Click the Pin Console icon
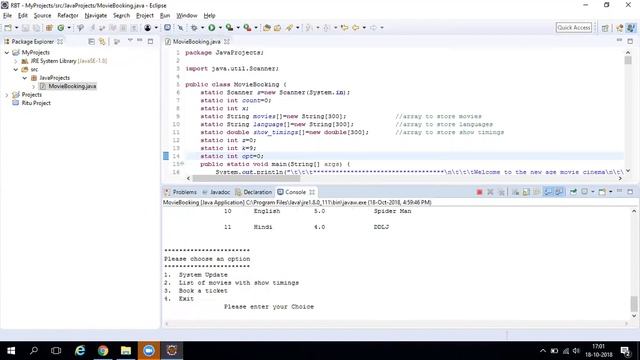 coord(573,192)
